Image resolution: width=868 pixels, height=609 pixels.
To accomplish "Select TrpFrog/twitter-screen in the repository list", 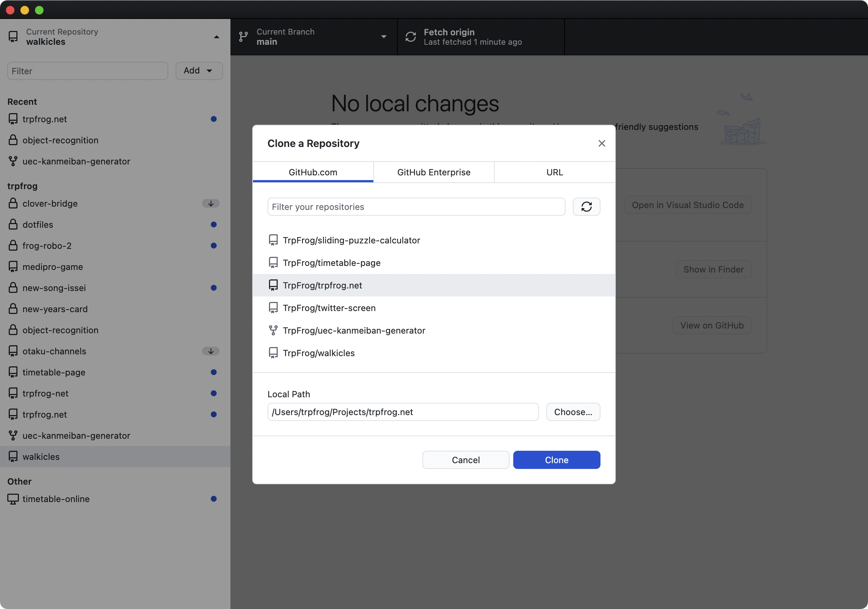I will (x=329, y=308).
